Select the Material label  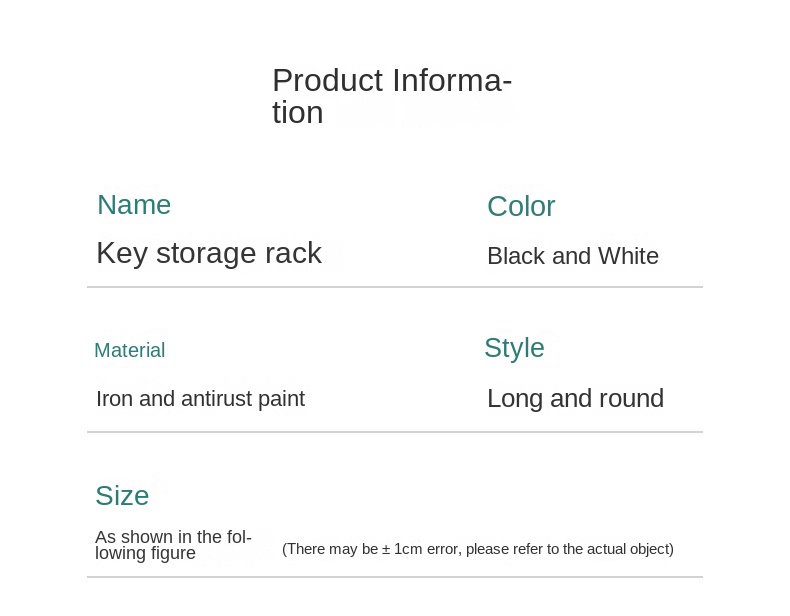click(129, 350)
